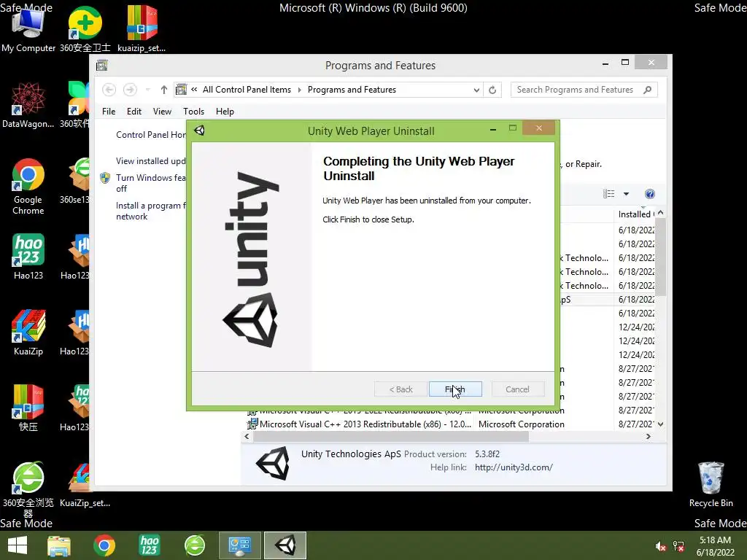Open the File menu
The width and height of the screenshot is (747, 560).
tap(109, 112)
